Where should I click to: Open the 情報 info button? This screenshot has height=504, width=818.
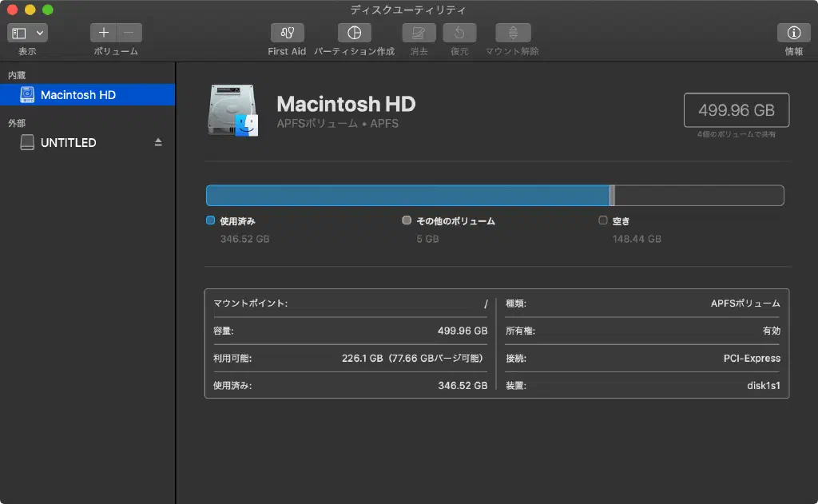pyautogui.click(x=793, y=33)
